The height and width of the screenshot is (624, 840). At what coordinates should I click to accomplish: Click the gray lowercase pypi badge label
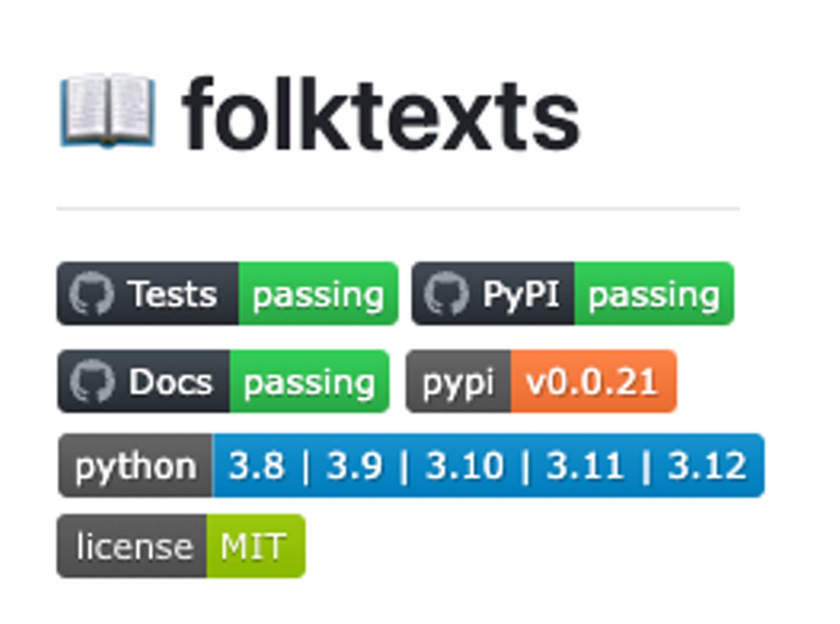458,381
